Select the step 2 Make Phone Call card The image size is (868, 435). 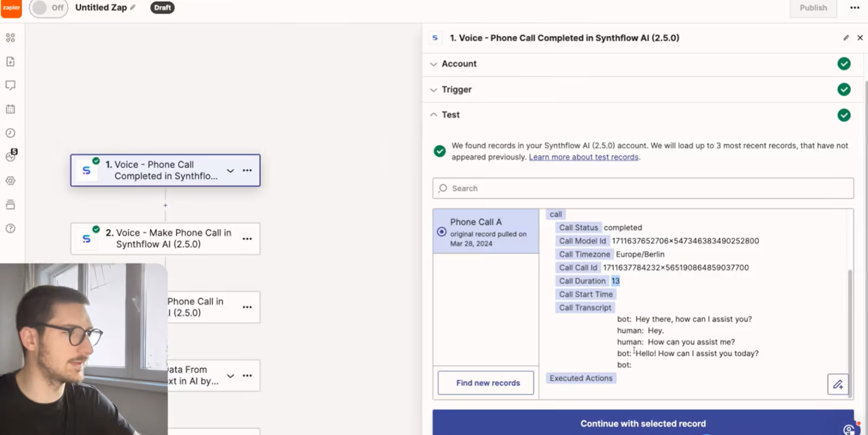tap(165, 239)
